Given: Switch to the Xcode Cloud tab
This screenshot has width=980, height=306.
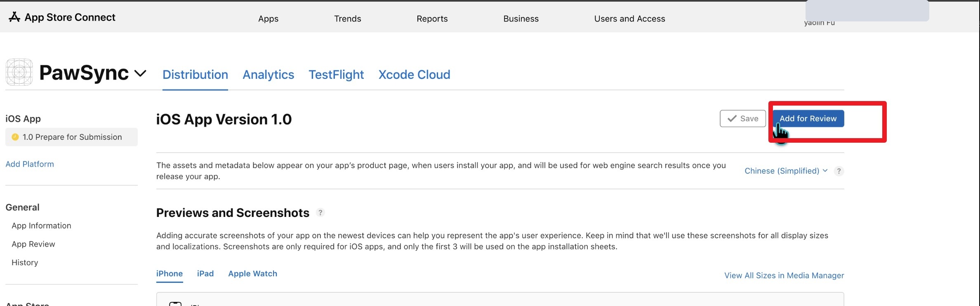Looking at the screenshot, I should [x=414, y=75].
